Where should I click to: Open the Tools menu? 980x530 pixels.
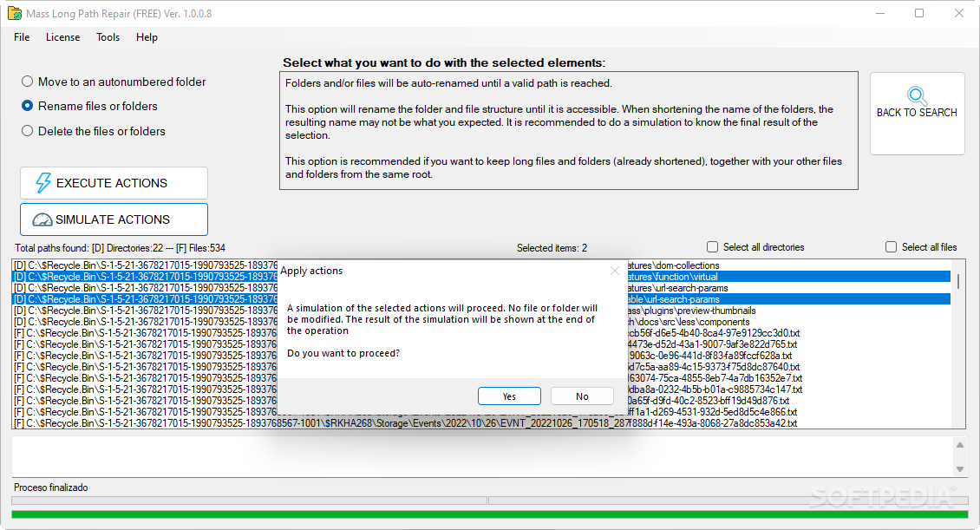tap(108, 37)
